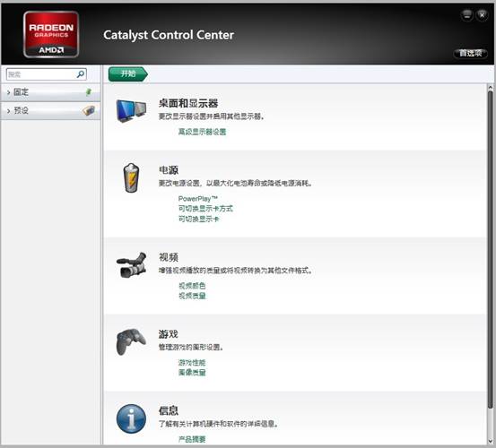
Task: Click the presets icon beside 预设
Action: [x=89, y=110]
